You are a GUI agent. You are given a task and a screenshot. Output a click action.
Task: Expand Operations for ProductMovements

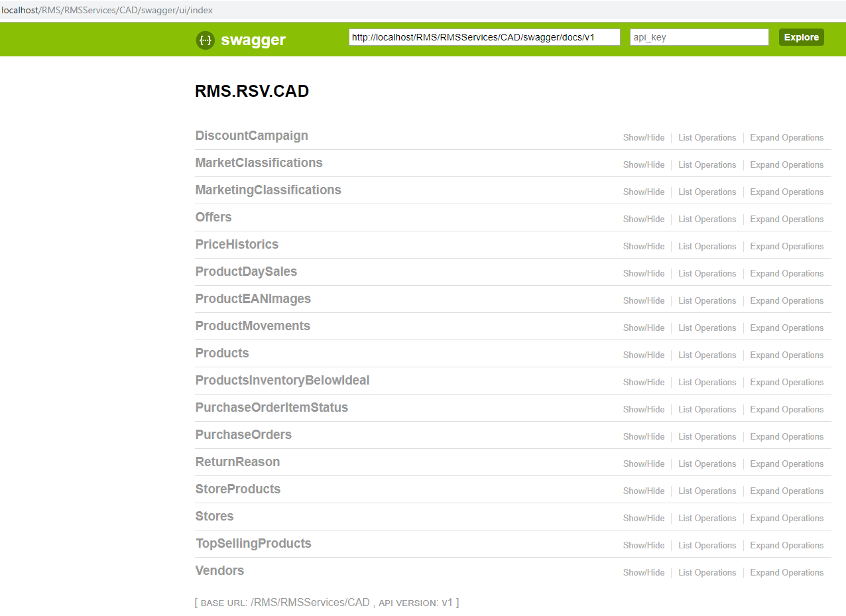pyautogui.click(x=787, y=328)
